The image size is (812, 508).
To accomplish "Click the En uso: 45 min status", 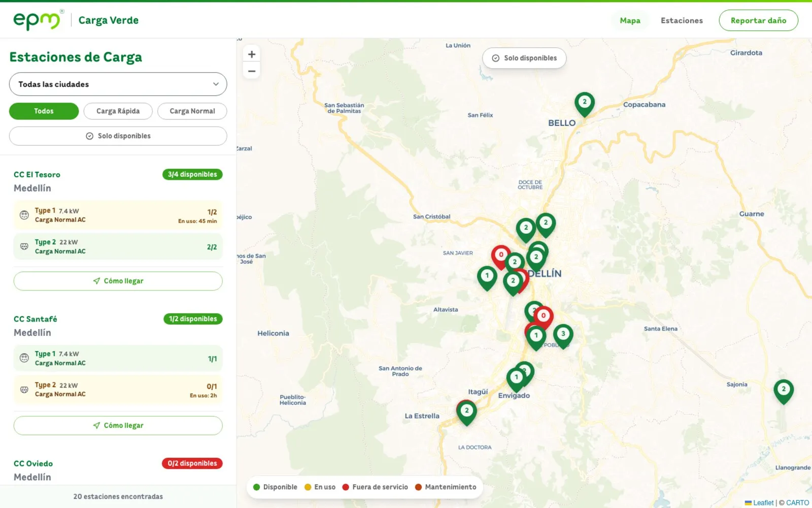I will click(x=197, y=221).
